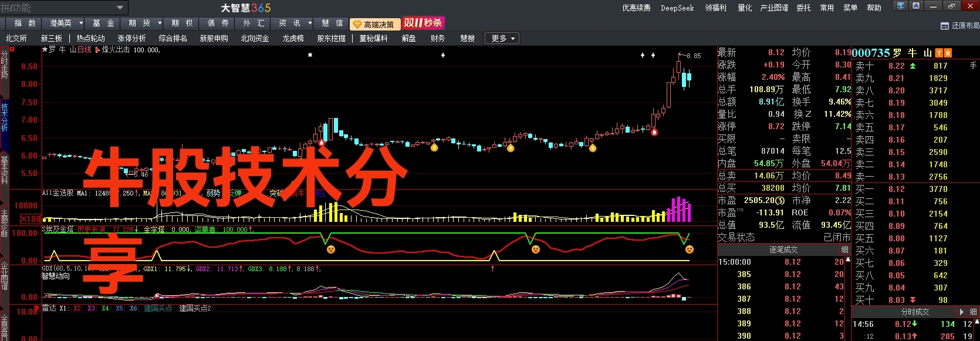Click the red flag icon before 烽火出击
Image resolution: width=980 pixels, height=341 pixels.
(x=98, y=50)
